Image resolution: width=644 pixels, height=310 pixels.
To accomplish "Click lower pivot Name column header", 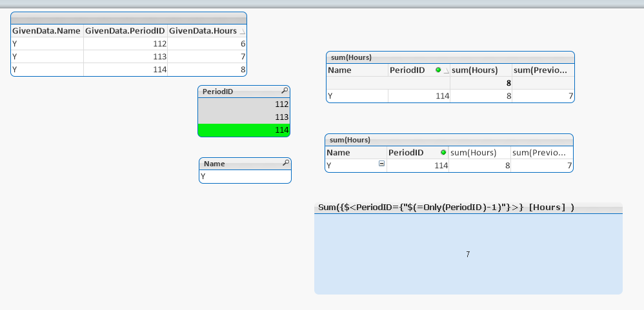I will 356,153.
